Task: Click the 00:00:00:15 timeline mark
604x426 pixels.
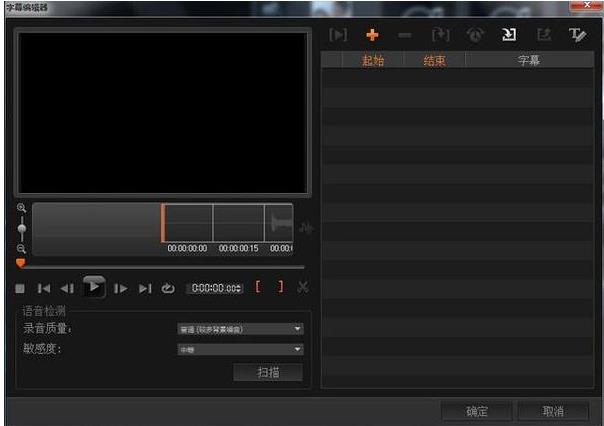Action: pos(238,248)
